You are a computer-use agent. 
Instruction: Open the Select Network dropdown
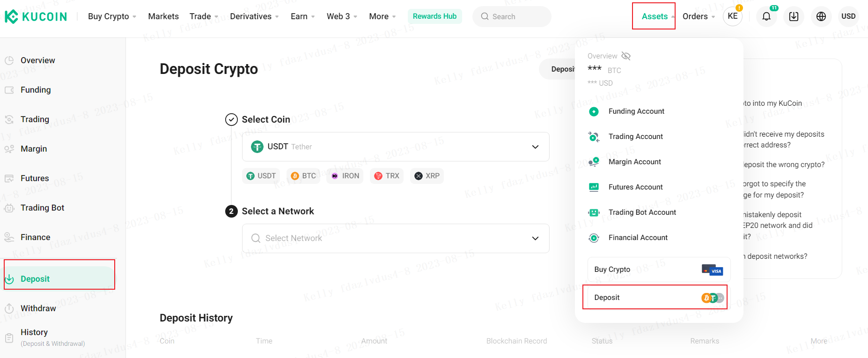[x=396, y=238]
